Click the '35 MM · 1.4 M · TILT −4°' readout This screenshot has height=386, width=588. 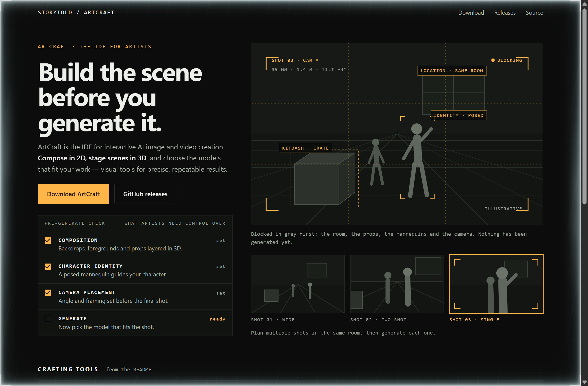click(309, 69)
